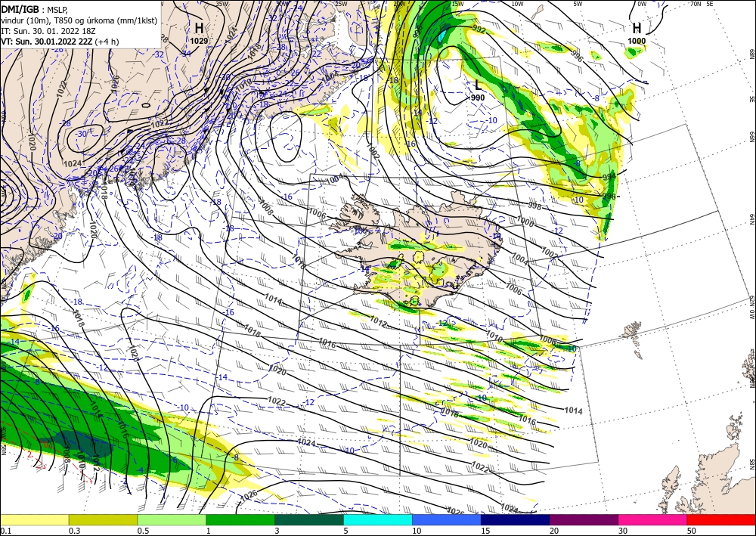Screen dimensions: 756x536
Task: Click the 'VT: Sun. 30.01.2022 22Z (+4 h)' line
Action: click(60, 42)
